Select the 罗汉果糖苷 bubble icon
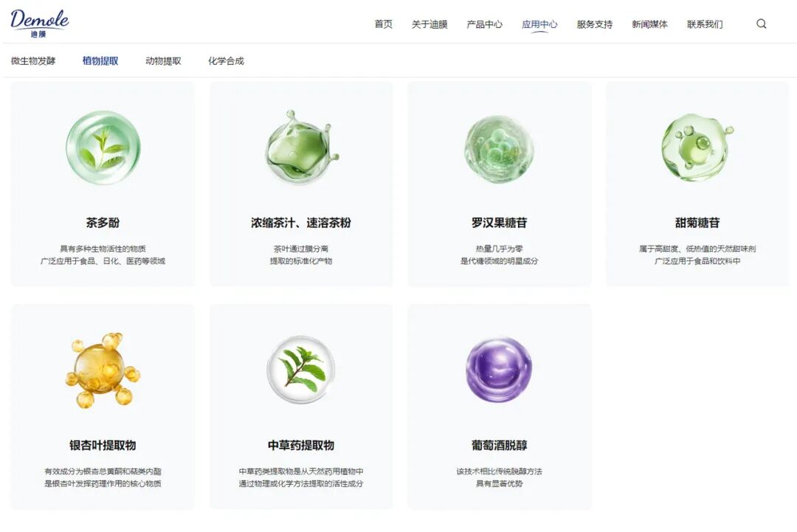Screen dimensions: 797x532 499,148
